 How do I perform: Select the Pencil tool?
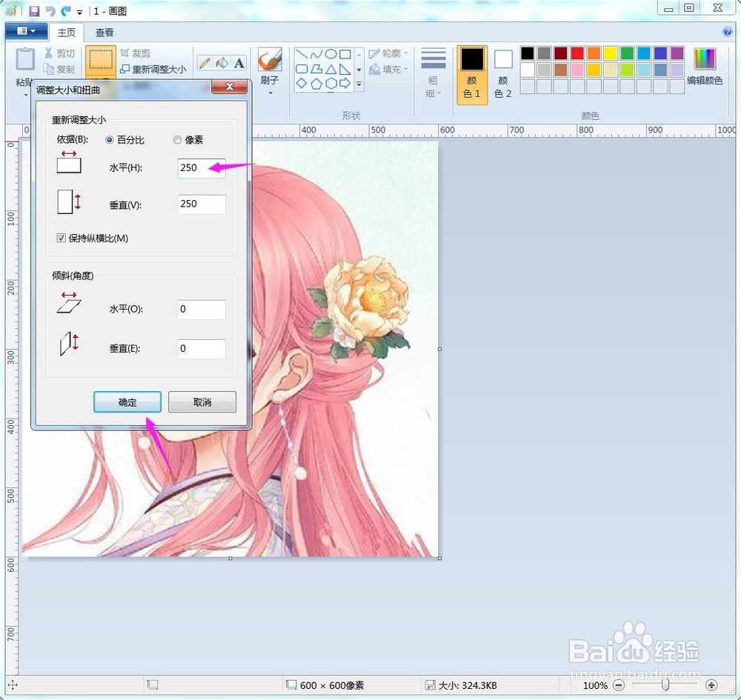point(205,63)
